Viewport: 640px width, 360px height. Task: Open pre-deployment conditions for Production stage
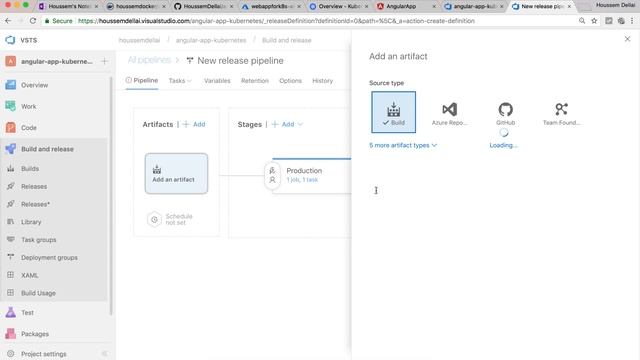click(272, 175)
